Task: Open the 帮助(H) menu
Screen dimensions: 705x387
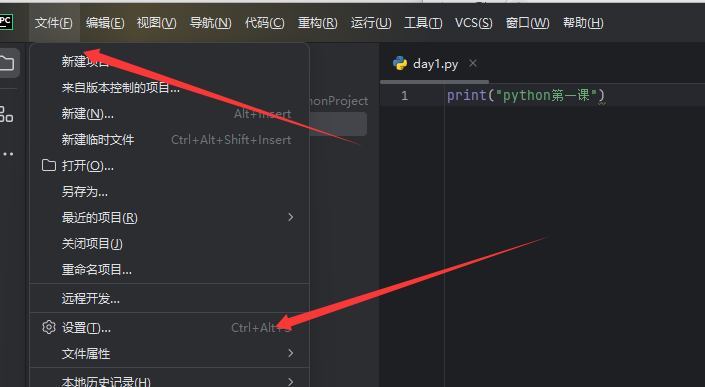Action: coord(583,23)
